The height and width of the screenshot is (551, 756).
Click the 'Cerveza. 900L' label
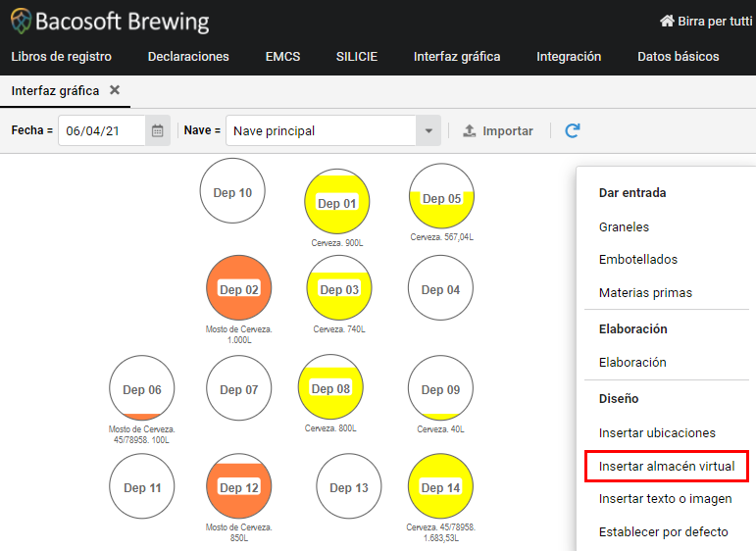click(337, 243)
